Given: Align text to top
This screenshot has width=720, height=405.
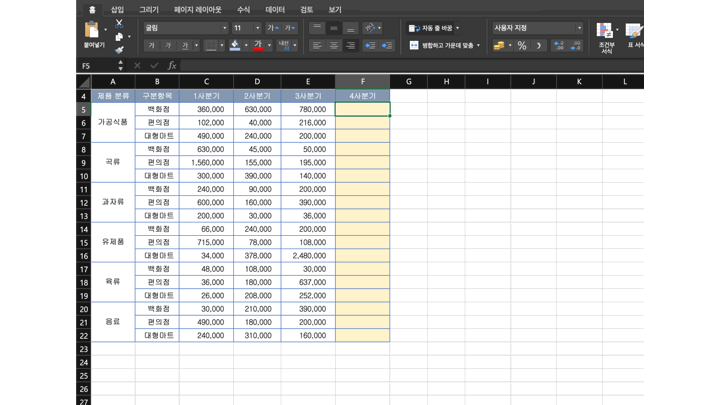Looking at the screenshot, I should [317, 28].
